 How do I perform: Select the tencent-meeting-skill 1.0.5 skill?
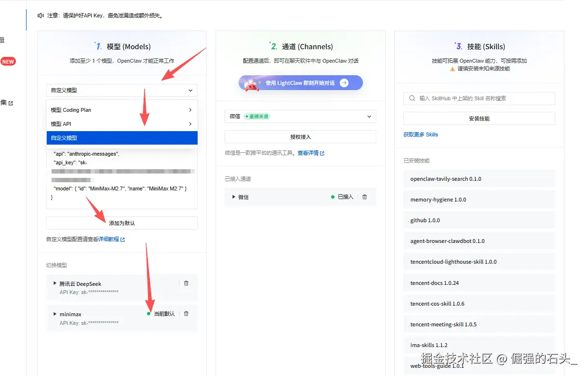[479, 324]
